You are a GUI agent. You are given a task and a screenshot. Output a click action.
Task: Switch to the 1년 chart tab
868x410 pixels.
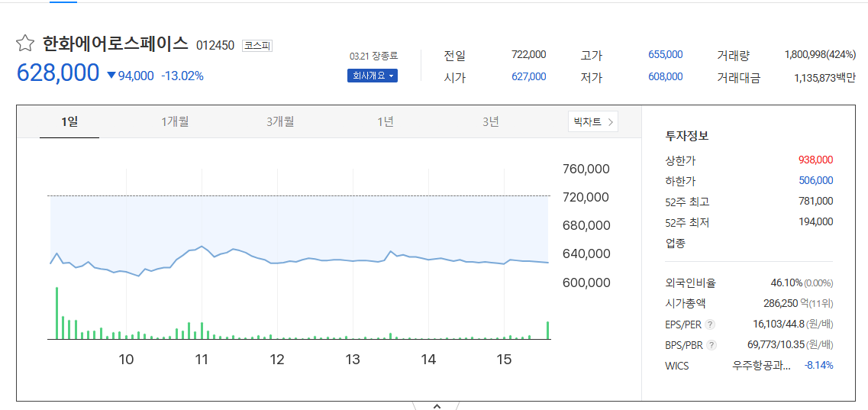pyautogui.click(x=386, y=121)
